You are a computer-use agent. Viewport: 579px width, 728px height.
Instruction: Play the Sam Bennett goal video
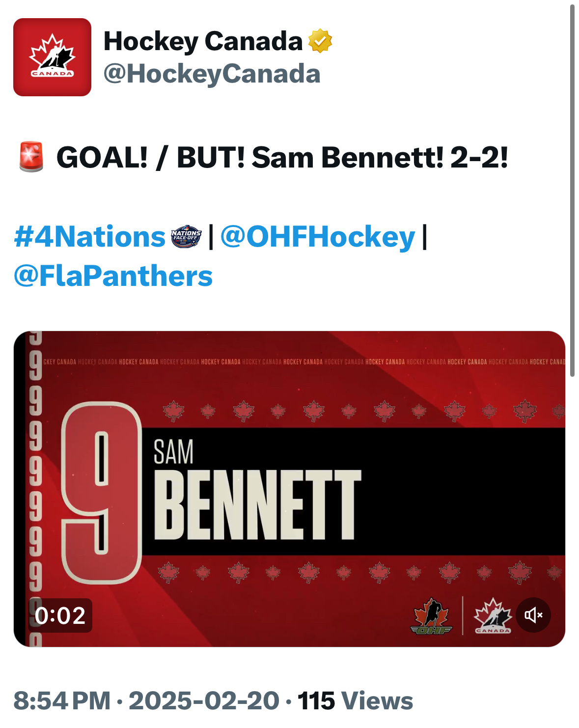click(x=289, y=489)
